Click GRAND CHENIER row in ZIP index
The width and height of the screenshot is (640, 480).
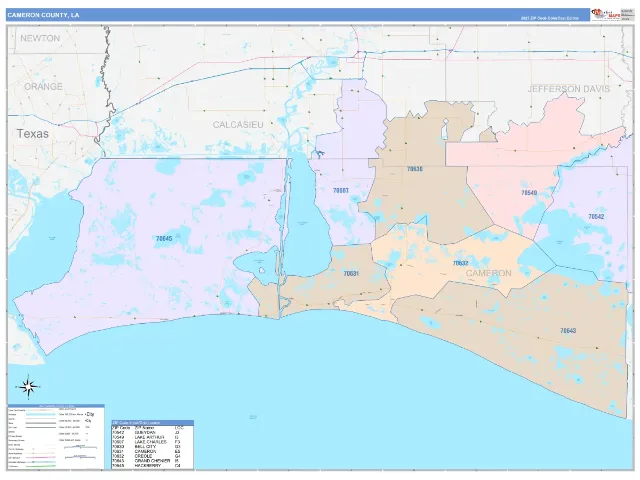(152, 461)
